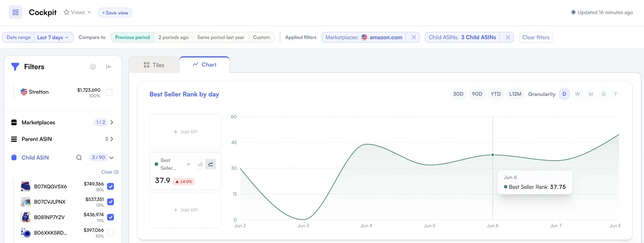Viewport: 644px width, 243px height.
Task: Collapse the Child ASIN filter section
Action: (x=112, y=158)
